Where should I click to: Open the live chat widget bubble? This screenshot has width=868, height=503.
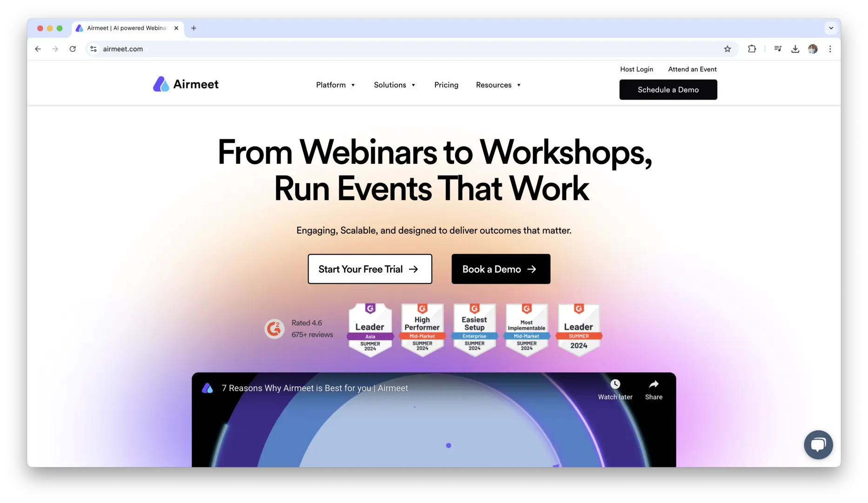[x=818, y=445]
